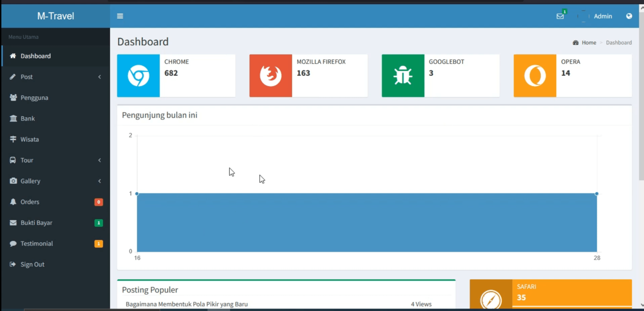Open the Admin user menu
The image size is (644, 311).
pos(595,16)
